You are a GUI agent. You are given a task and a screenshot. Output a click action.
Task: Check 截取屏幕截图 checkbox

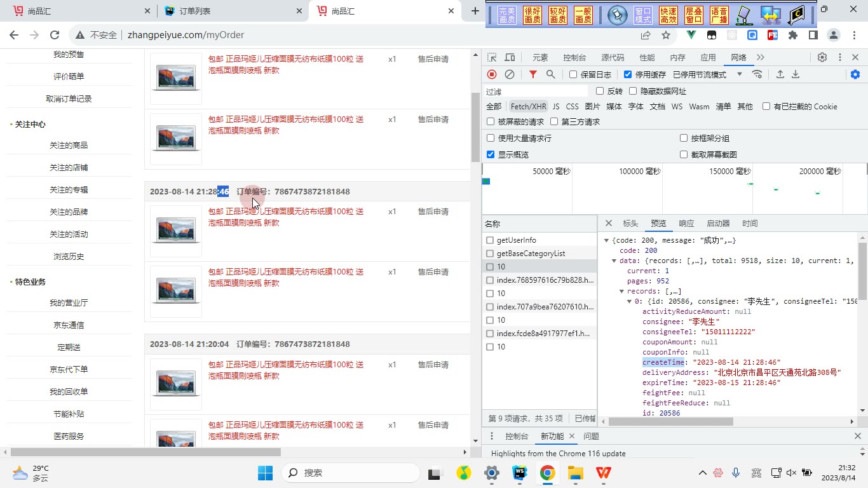point(684,154)
